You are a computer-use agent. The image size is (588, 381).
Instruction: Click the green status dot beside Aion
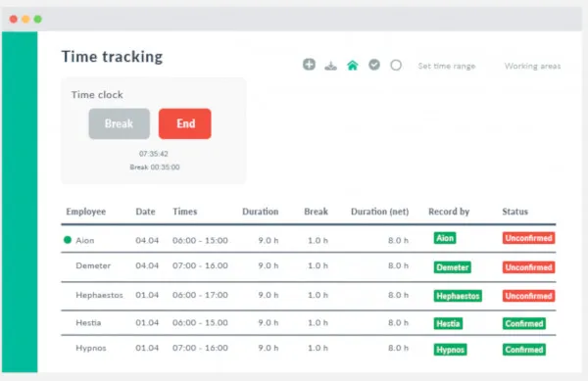68,240
